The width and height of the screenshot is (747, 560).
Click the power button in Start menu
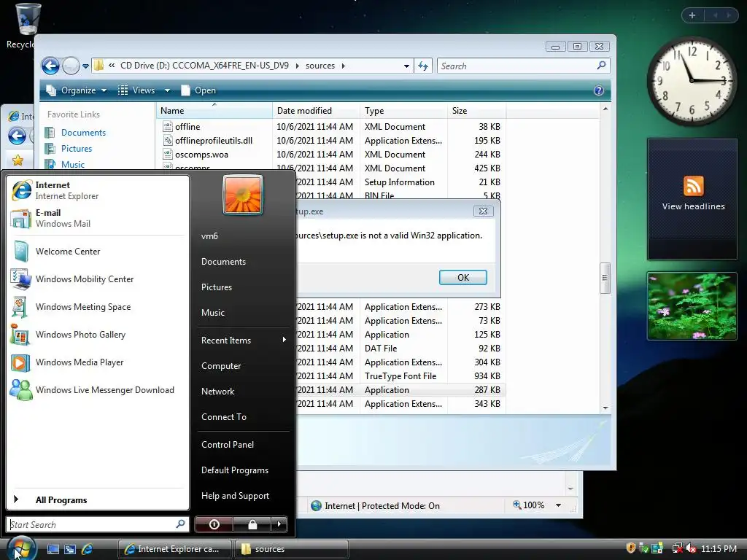(x=214, y=524)
